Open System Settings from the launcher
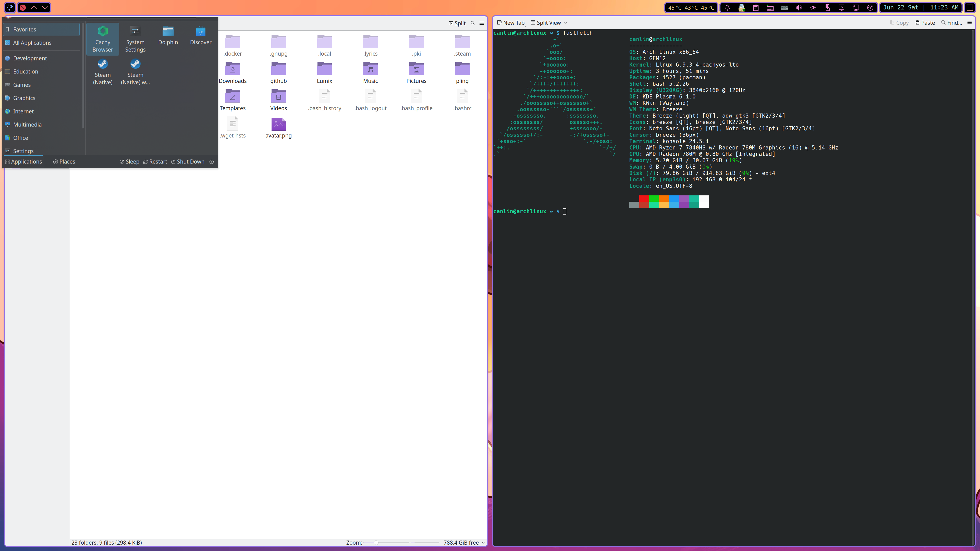 tap(135, 39)
